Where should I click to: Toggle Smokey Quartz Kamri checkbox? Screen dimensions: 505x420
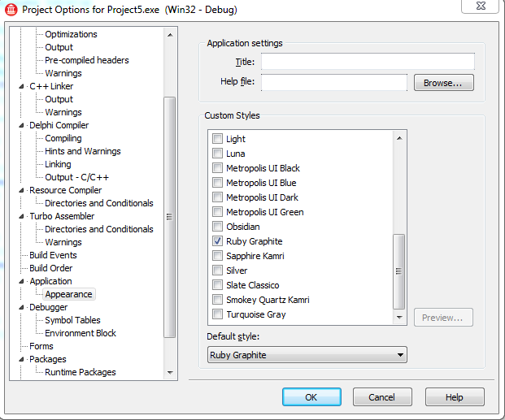click(x=217, y=299)
